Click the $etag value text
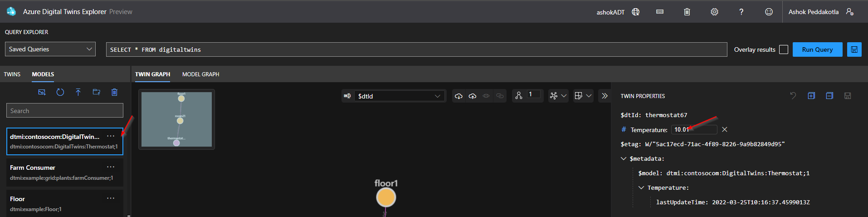 pos(715,144)
